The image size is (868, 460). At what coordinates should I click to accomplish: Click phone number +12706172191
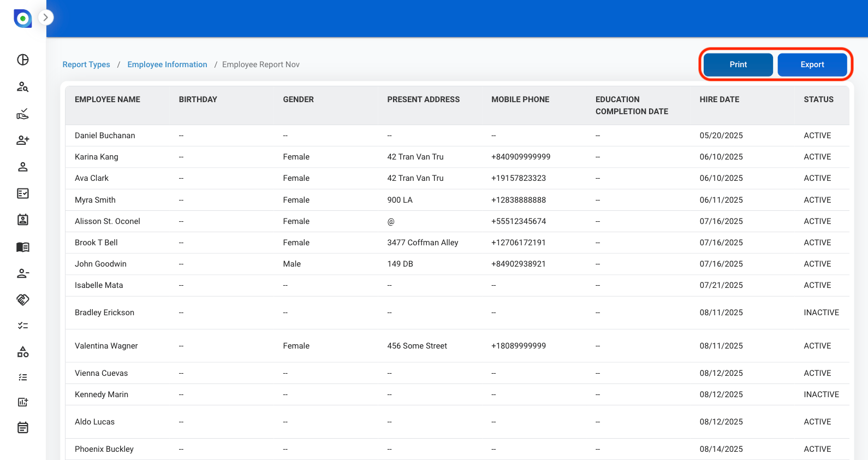coord(519,243)
